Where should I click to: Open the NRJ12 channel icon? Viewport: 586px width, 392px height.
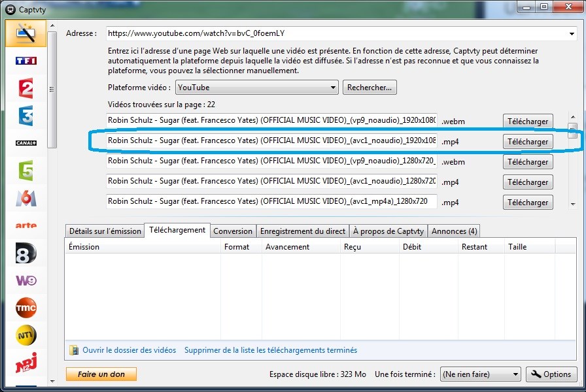pos(26,363)
